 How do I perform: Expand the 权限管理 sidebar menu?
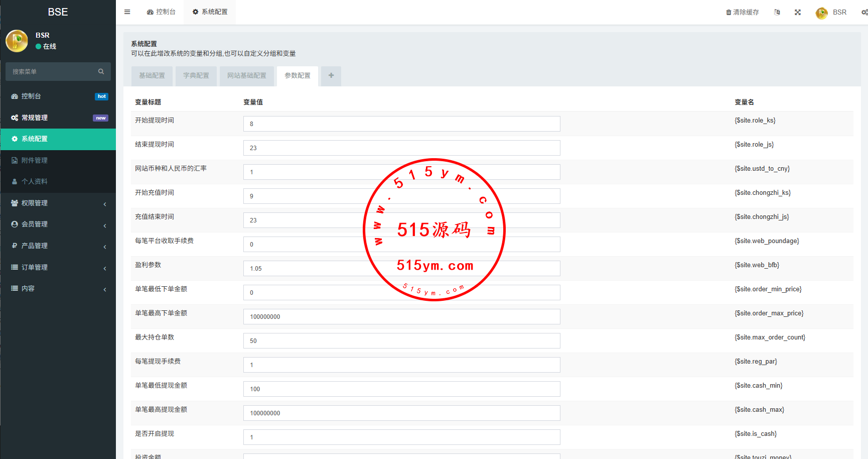pos(58,203)
